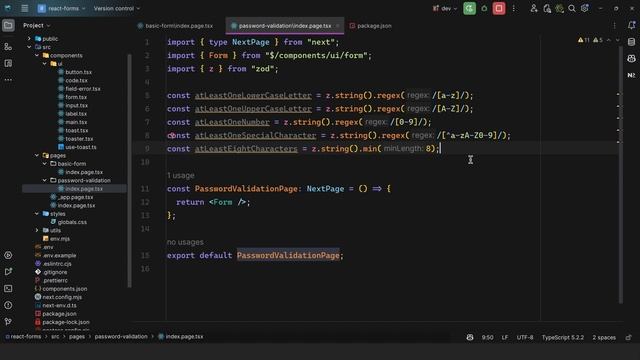Expand the utils folder
The height and width of the screenshot is (360, 640).
[x=37, y=230]
